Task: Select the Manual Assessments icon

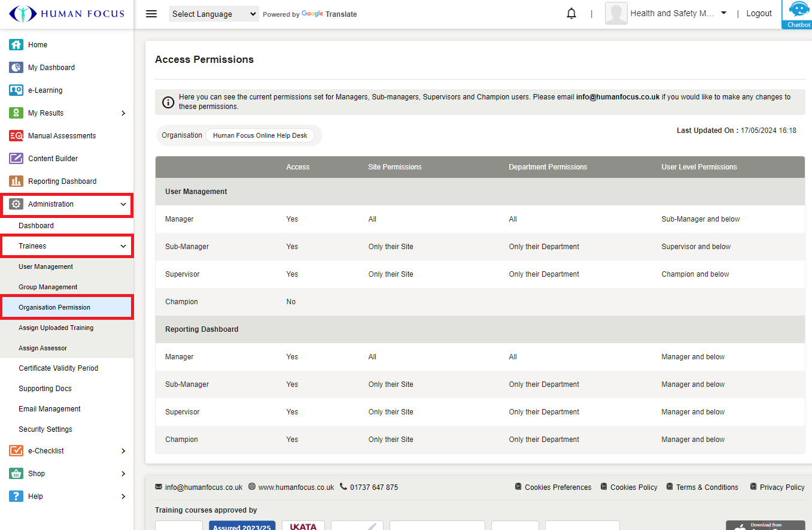Action: (16, 136)
